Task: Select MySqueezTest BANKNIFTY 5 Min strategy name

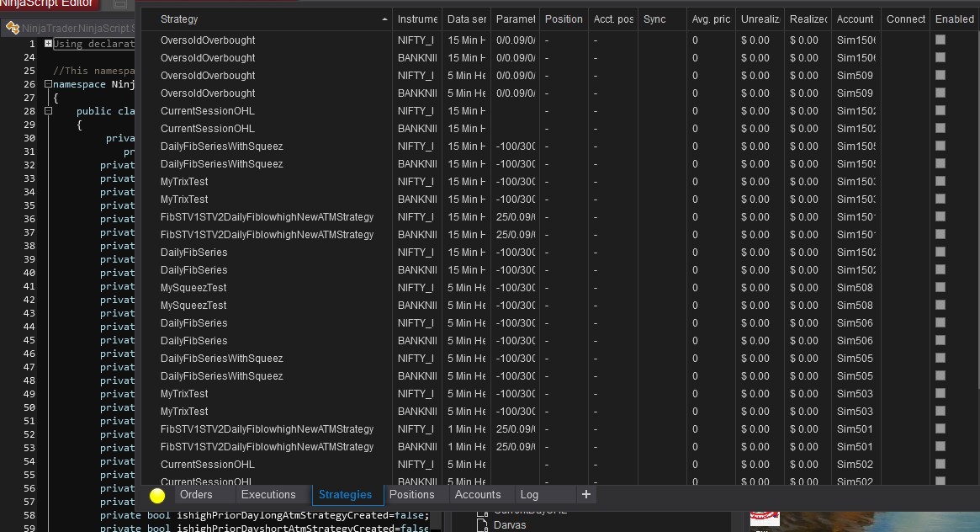Action: point(193,306)
